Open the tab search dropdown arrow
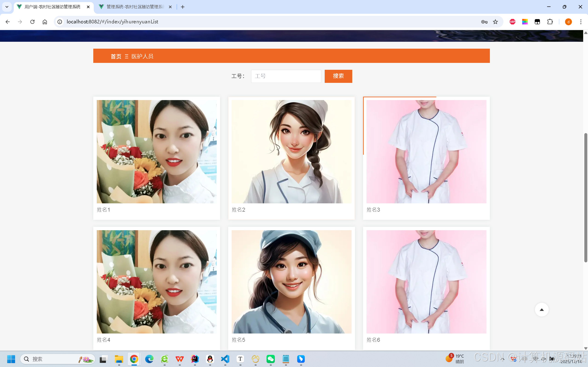Screen dimensions: 588x367 click(x=7, y=7)
